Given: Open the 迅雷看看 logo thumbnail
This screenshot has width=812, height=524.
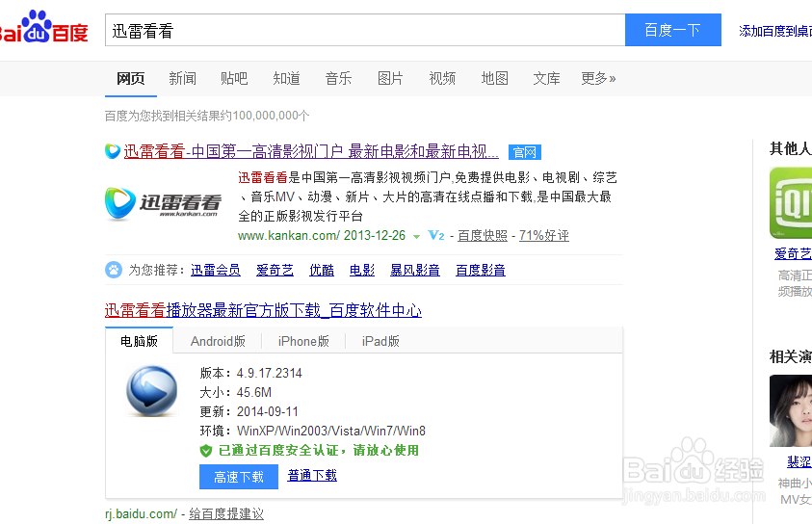Looking at the screenshot, I should pos(164,203).
